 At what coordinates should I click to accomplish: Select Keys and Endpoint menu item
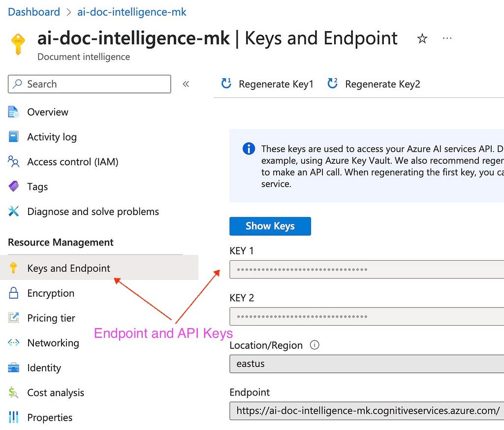point(99,267)
